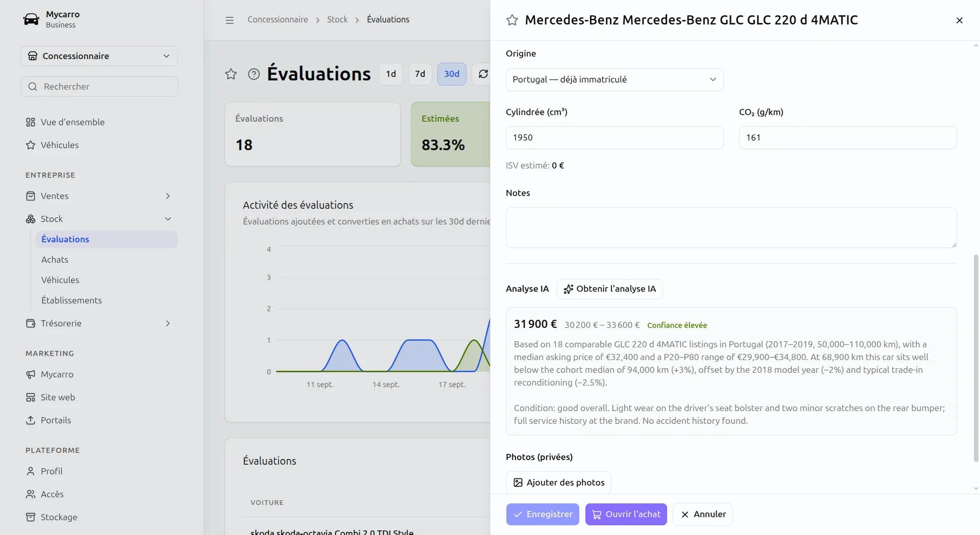Click Obtenir l'analyse IA button
Screen dimensions: 980x535
pyautogui.click(x=610, y=289)
